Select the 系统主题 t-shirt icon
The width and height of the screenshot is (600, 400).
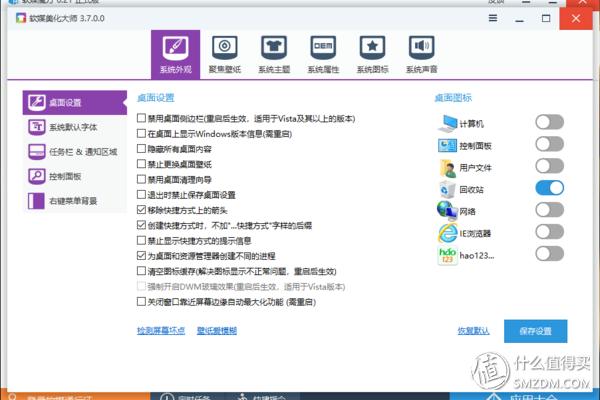tap(274, 48)
